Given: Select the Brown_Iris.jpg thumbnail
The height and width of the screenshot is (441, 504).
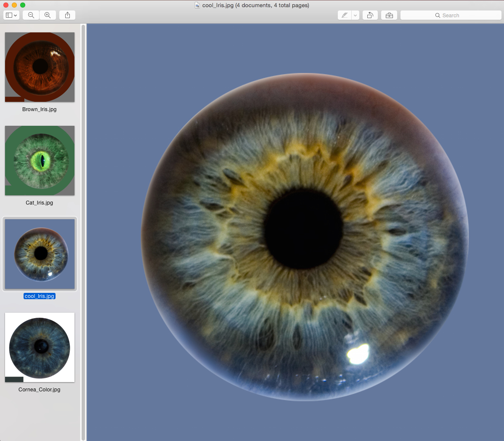Looking at the screenshot, I should click(40, 67).
